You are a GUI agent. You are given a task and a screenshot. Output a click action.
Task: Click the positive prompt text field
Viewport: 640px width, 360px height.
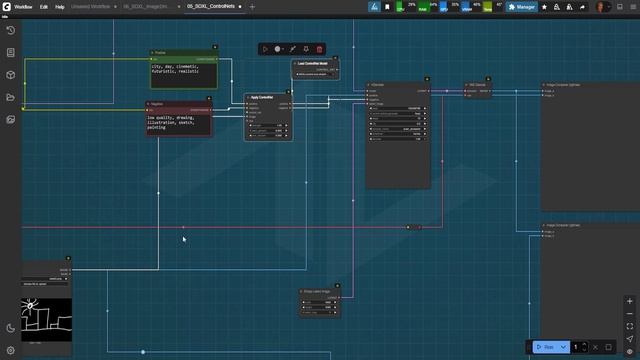[184, 75]
